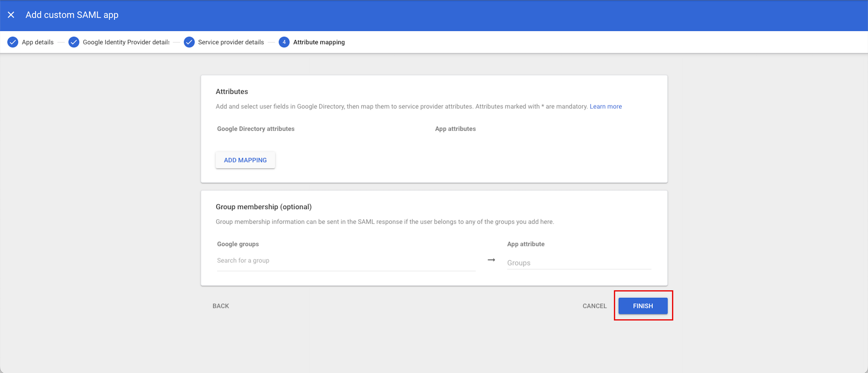868x373 pixels.
Task: Open Google Identity Provider details step
Action: pos(126,42)
